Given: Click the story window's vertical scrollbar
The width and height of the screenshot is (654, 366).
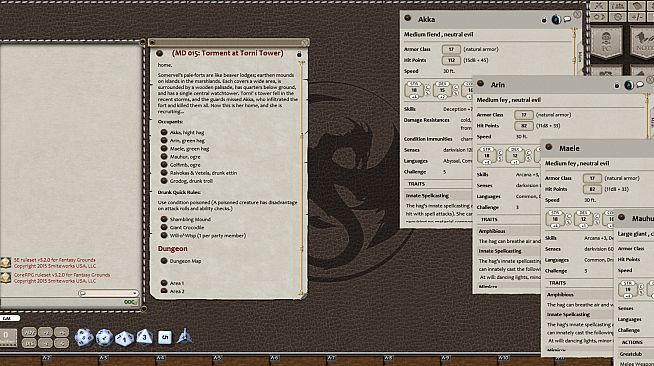Looking at the screenshot, I should click(x=302, y=179).
